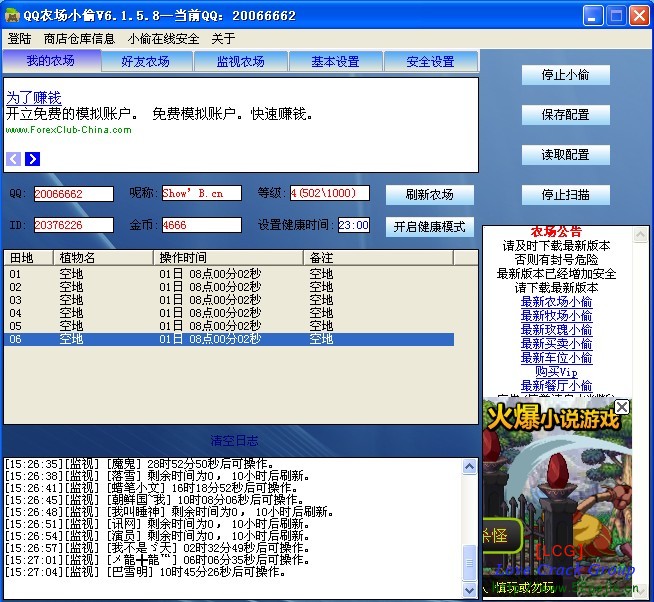Viewport: 654px width, 602px height.
Task: Click the 刷新农场 button
Action: coord(430,195)
